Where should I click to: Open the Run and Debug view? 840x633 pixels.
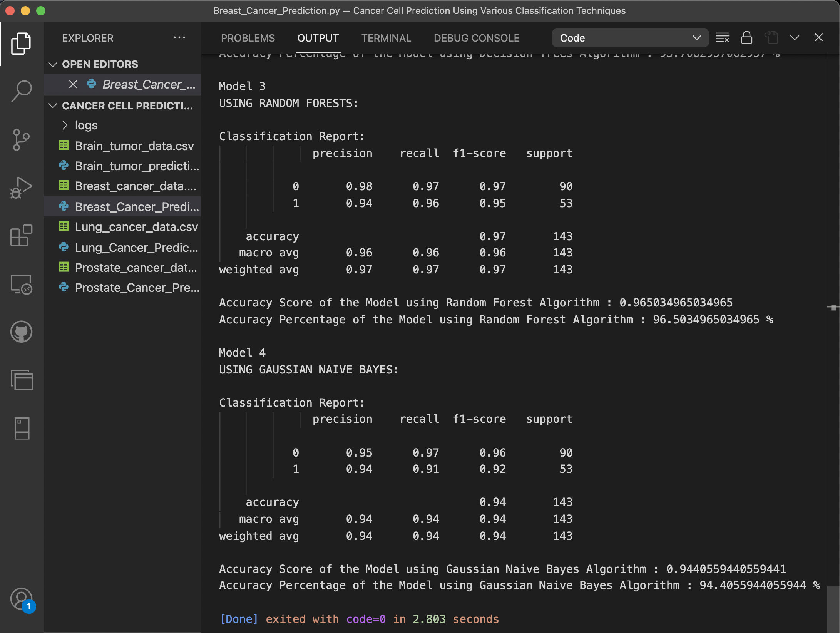pos(21,188)
